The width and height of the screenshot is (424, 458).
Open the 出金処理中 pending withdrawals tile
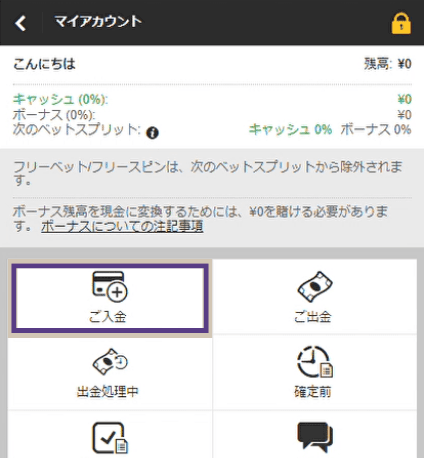coord(110,373)
